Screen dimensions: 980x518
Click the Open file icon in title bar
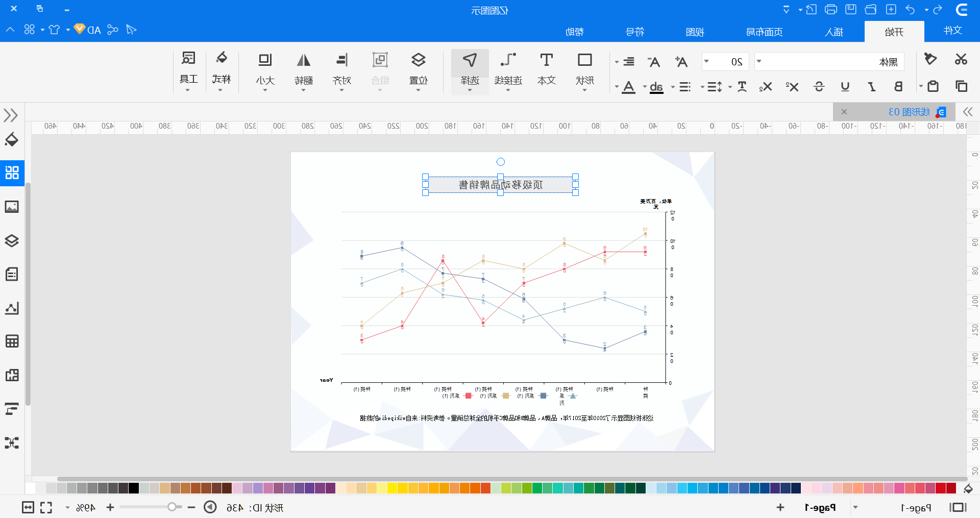tap(870, 10)
